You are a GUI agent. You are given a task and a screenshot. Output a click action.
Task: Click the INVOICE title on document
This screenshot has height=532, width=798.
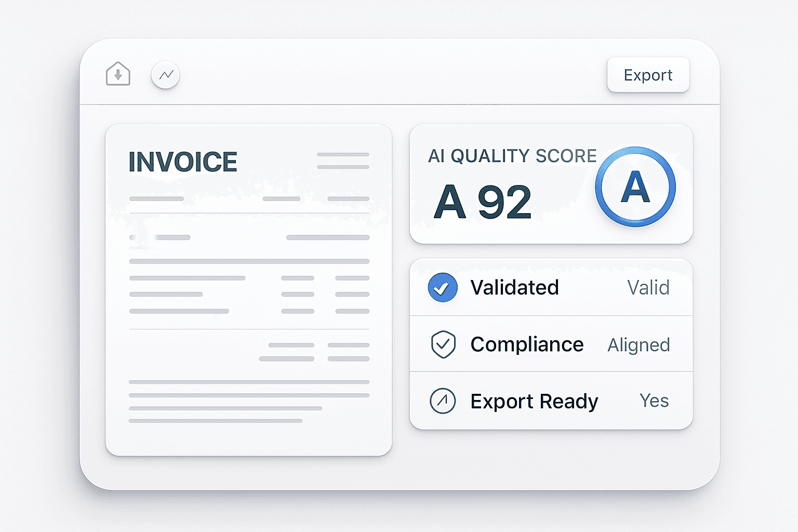tap(183, 162)
